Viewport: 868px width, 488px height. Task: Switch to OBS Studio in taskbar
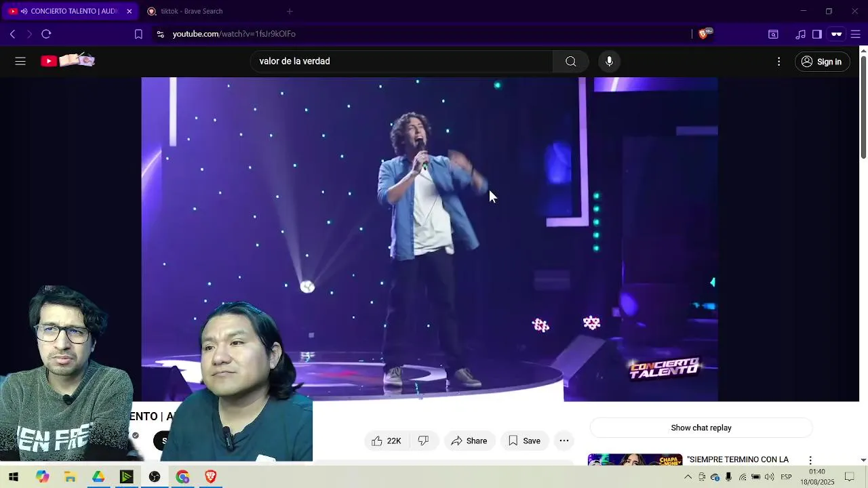pos(155,477)
